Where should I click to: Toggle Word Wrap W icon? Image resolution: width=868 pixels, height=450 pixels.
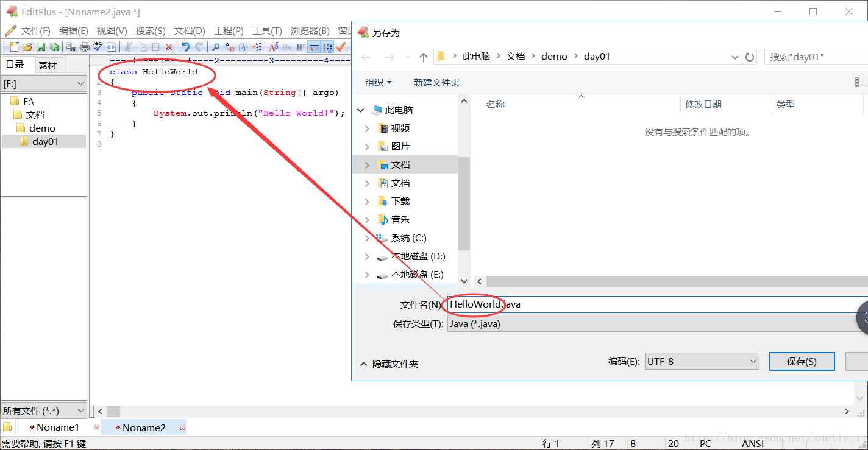pos(301,47)
